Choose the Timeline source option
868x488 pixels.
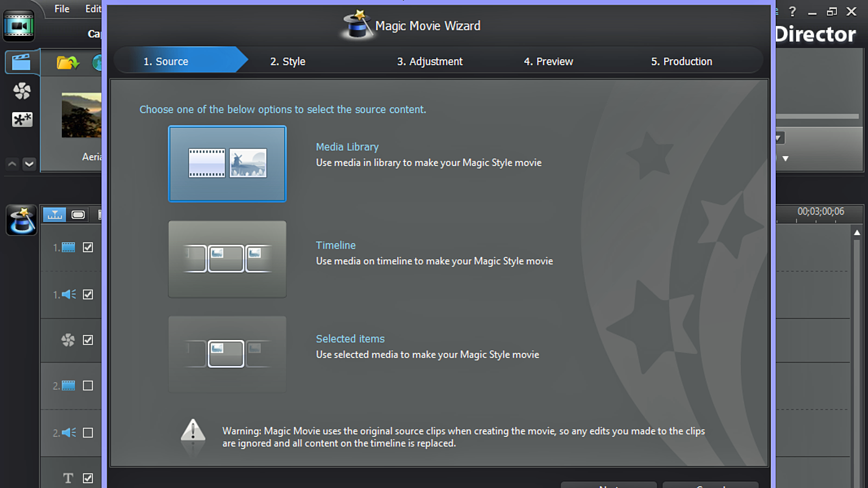pyautogui.click(x=227, y=259)
